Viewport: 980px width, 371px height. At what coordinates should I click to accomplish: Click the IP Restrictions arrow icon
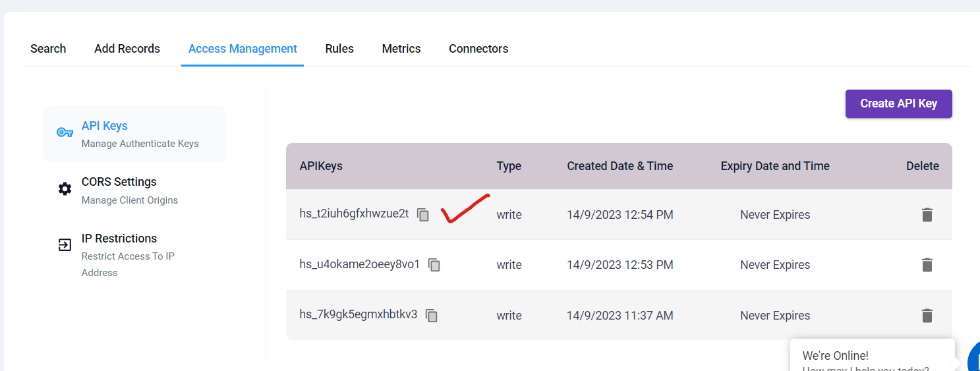point(65,245)
